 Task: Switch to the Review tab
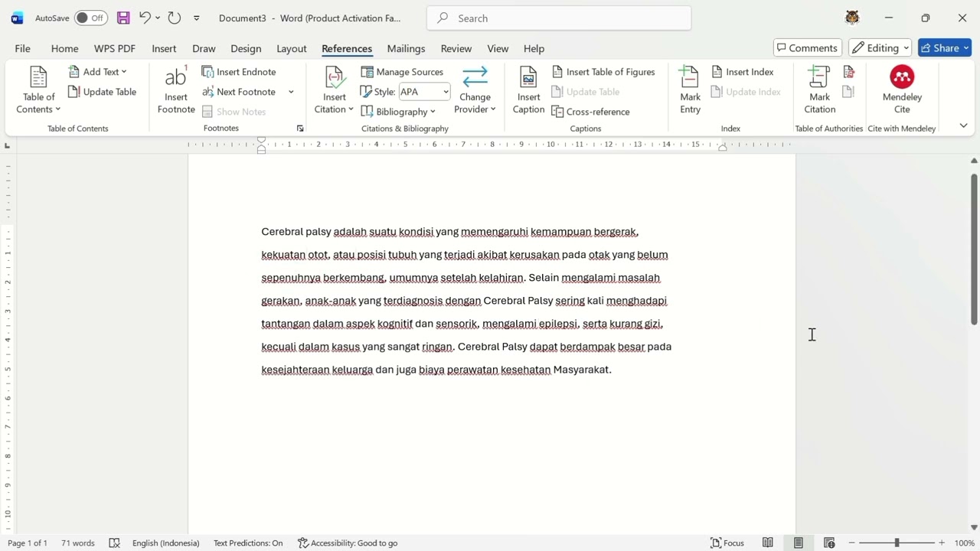point(456,48)
